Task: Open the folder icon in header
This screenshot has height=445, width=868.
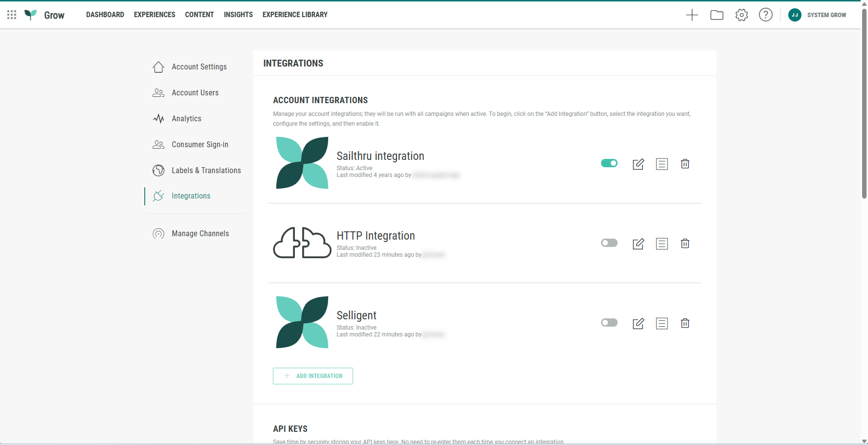Action: click(717, 15)
